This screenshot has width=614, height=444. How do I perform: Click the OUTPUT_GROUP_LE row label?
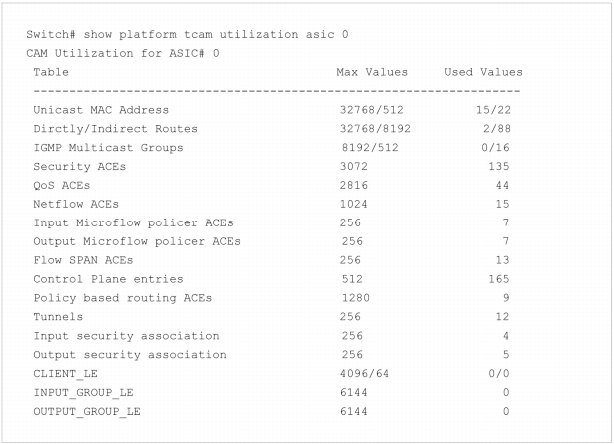pos(87,412)
